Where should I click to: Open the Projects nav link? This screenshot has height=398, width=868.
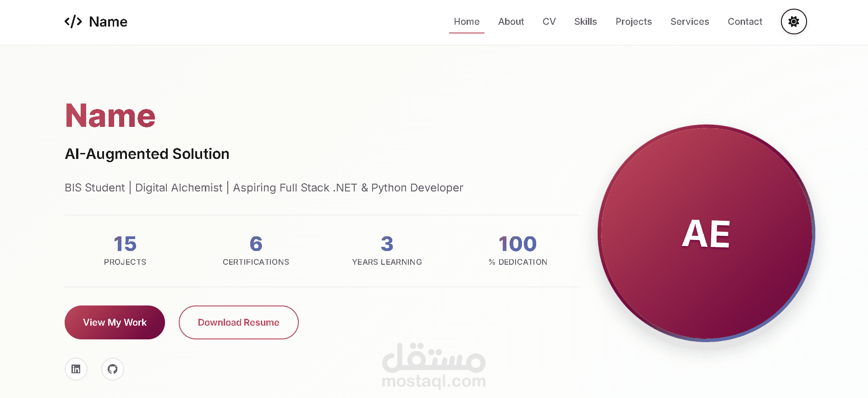[633, 22]
